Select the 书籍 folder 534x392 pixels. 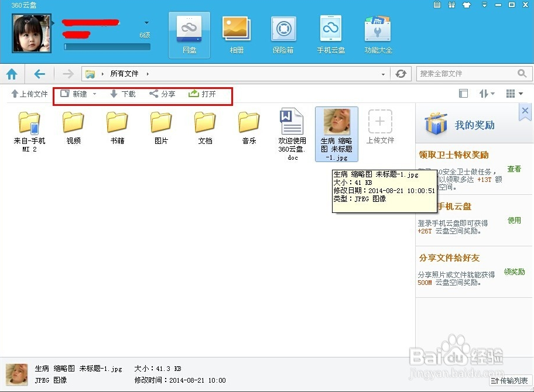coord(117,128)
